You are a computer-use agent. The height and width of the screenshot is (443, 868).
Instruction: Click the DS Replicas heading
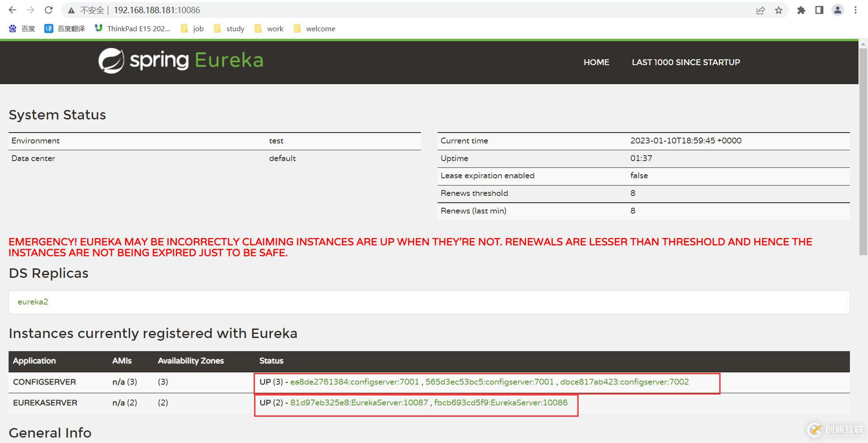[48, 273]
